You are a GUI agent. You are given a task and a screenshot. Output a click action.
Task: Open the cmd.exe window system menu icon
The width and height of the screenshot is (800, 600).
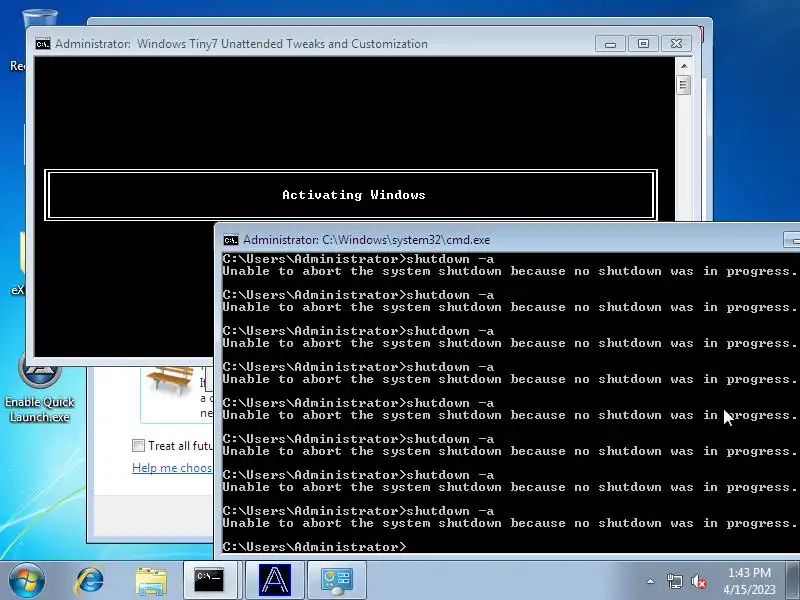click(x=231, y=240)
